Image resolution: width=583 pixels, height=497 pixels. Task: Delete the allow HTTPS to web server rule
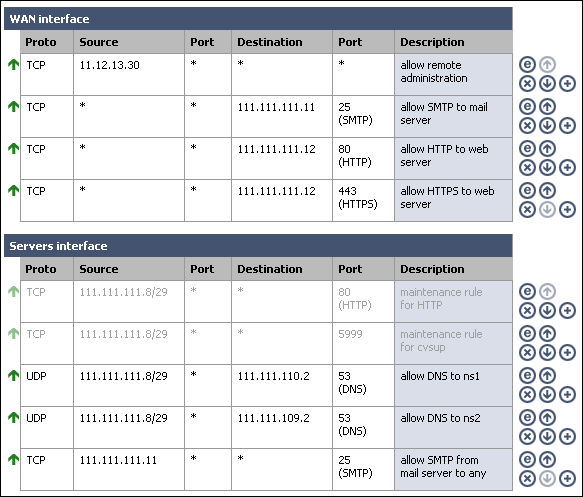527,210
